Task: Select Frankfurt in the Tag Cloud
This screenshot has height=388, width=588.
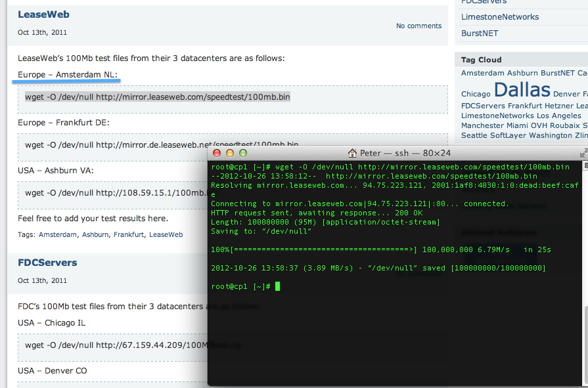Action: click(x=525, y=106)
